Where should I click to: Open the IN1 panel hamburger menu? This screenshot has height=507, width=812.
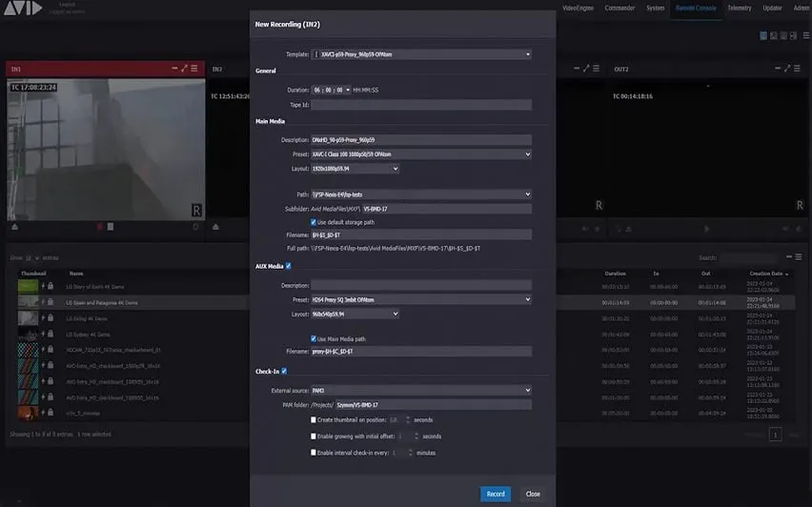coord(194,69)
